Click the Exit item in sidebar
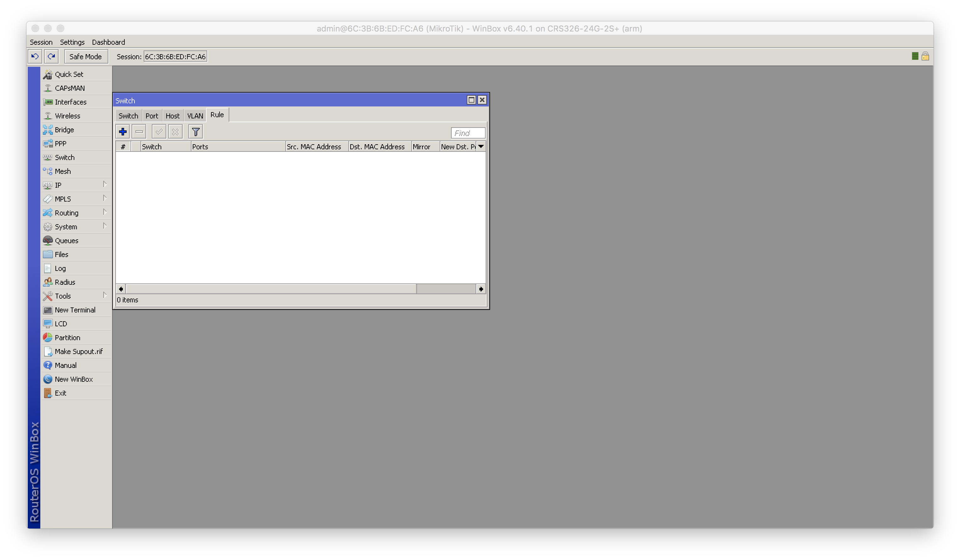Image resolution: width=960 pixels, height=560 pixels. coord(60,393)
